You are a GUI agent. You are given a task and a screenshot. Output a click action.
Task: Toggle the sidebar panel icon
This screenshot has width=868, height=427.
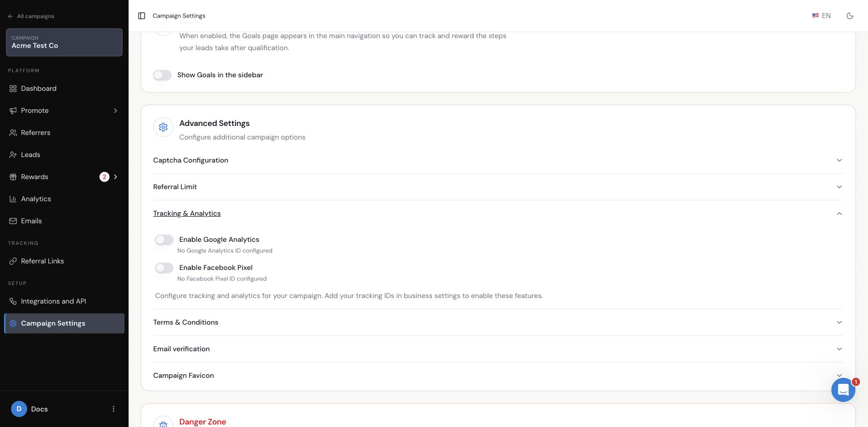[x=142, y=16]
